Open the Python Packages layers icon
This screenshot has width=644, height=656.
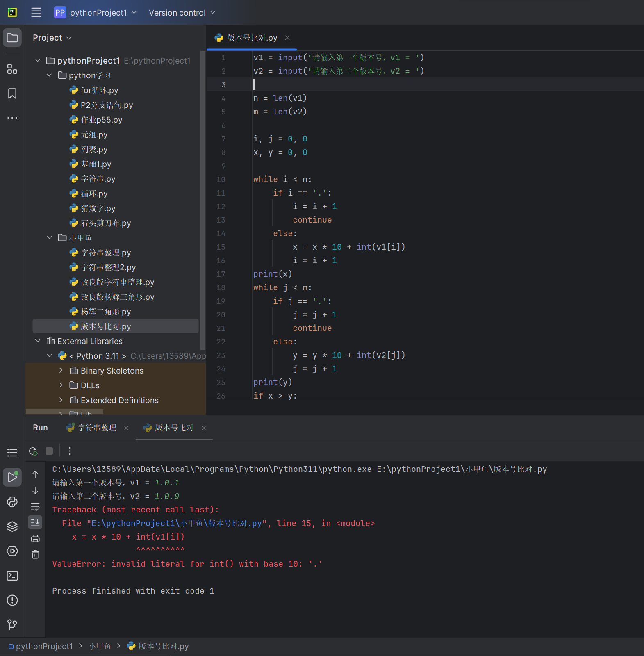[12, 526]
